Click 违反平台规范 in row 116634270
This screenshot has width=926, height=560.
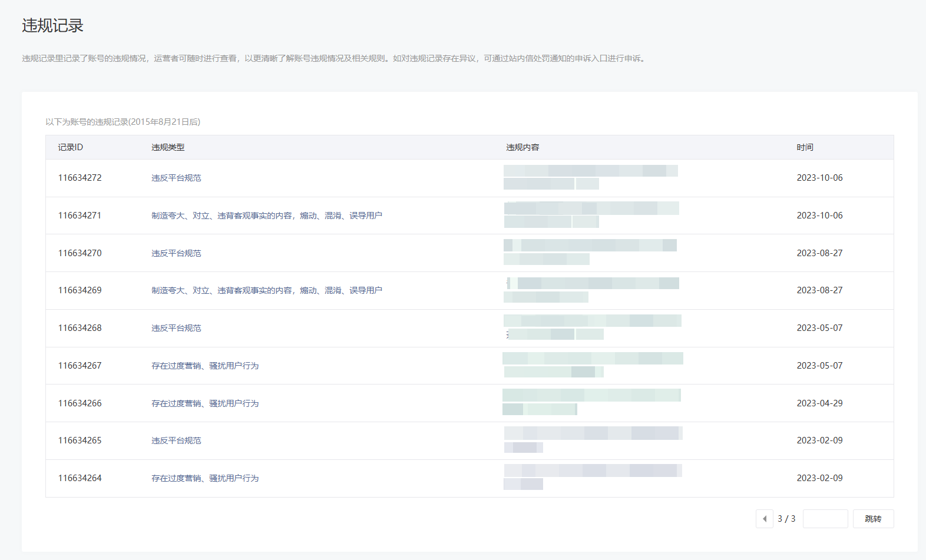click(x=176, y=253)
